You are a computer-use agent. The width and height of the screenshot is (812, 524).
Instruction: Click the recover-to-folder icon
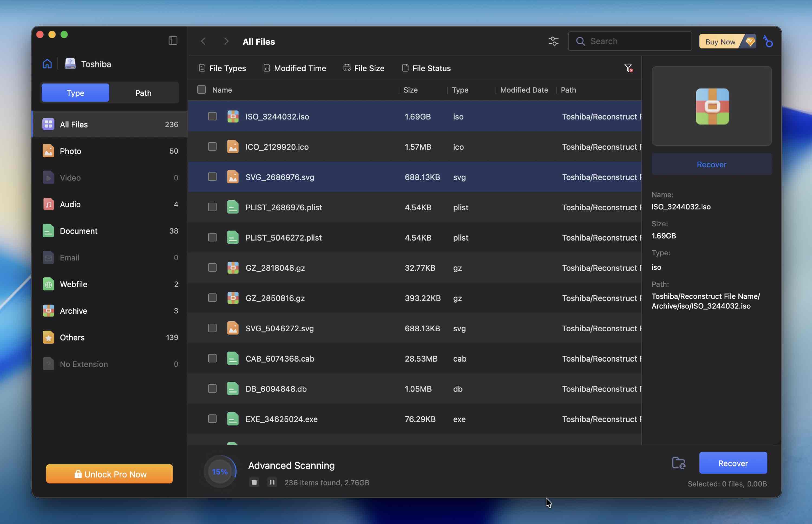(678, 463)
